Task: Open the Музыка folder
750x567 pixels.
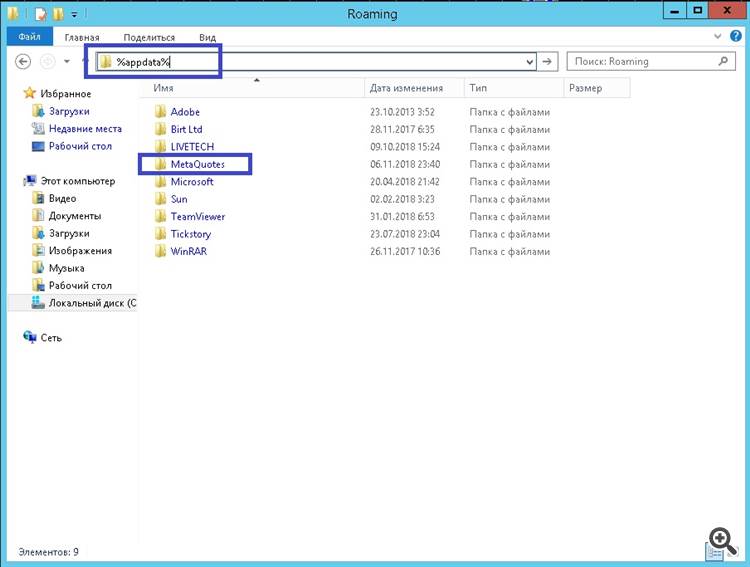Action: pyautogui.click(x=66, y=268)
